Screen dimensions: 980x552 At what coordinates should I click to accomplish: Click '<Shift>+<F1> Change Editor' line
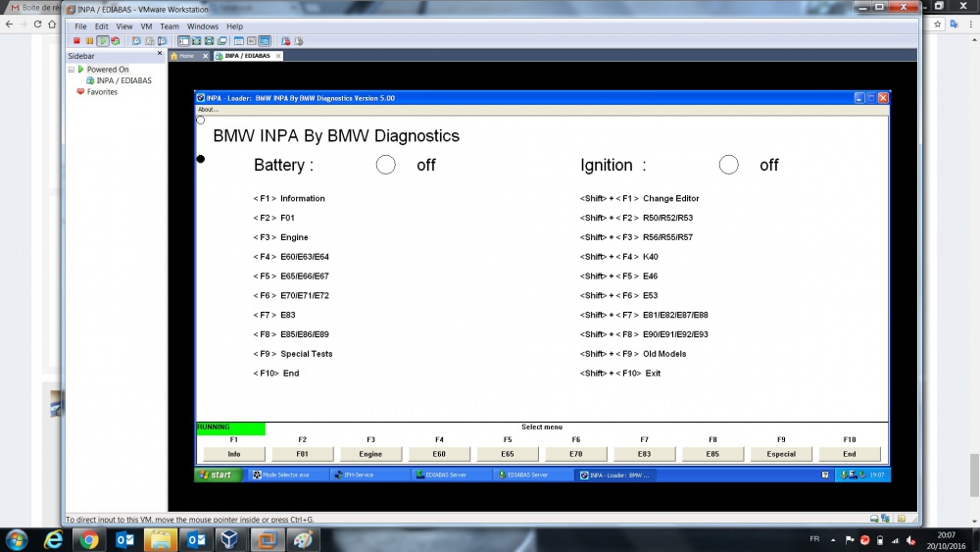639,199
